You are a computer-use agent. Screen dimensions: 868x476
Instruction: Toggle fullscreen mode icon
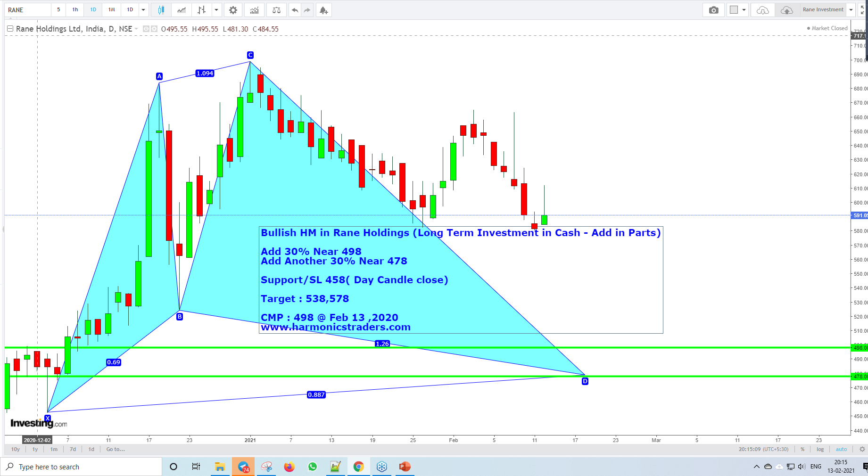click(x=863, y=10)
